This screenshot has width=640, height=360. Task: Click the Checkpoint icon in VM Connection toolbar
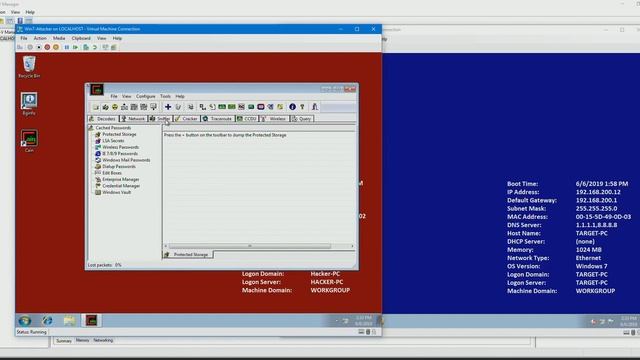86,47
